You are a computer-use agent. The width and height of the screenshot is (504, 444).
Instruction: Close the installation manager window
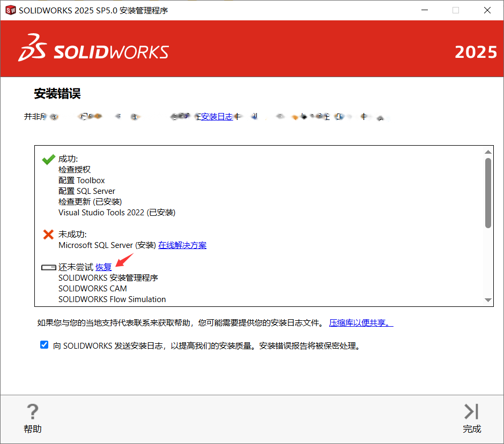pyautogui.click(x=487, y=10)
